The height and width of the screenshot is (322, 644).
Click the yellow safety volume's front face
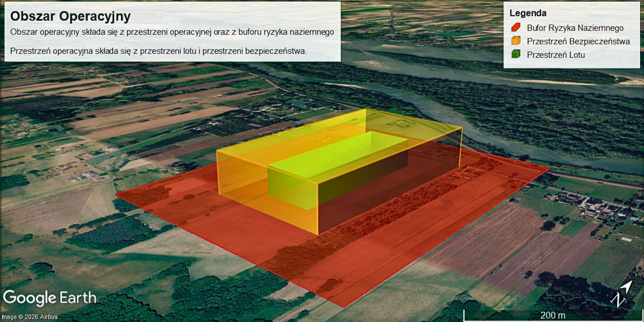268,193
